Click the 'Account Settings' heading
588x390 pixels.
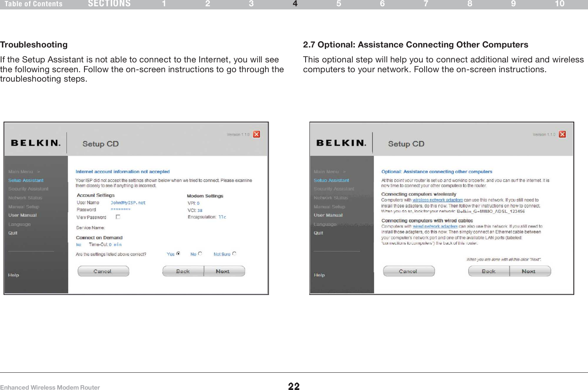(x=96, y=195)
